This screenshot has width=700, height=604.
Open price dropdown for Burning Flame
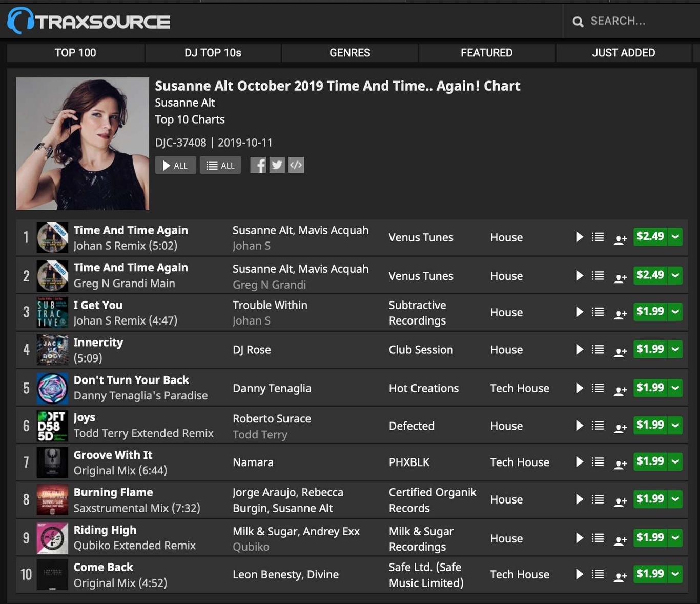coord(675,498)
